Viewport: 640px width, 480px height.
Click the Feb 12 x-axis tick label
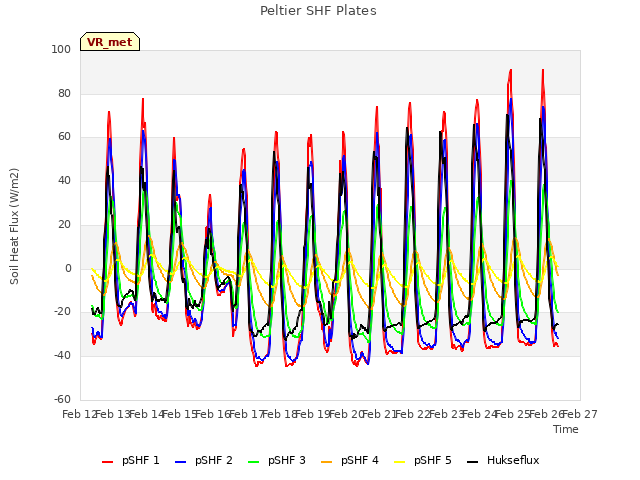80,414
